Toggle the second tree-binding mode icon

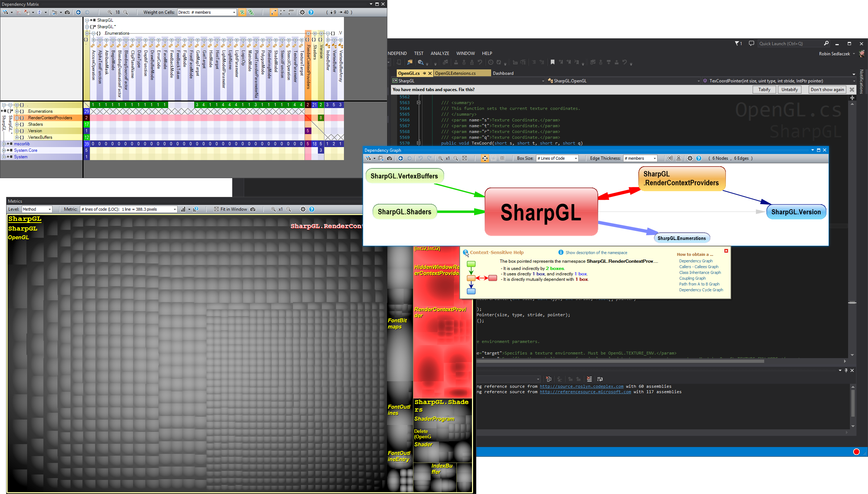(251, 12)
